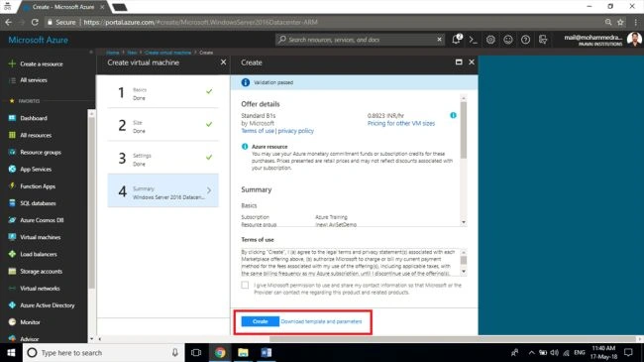This screenshot has height=362, width=644.
Task: Click Chrome icon in taskbar
Action: [220, 352]
